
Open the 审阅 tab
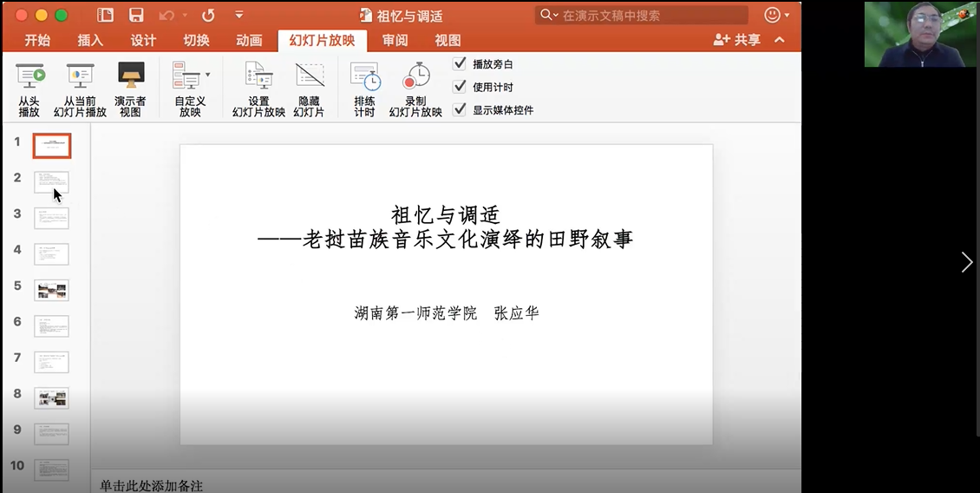coord(395,41)
